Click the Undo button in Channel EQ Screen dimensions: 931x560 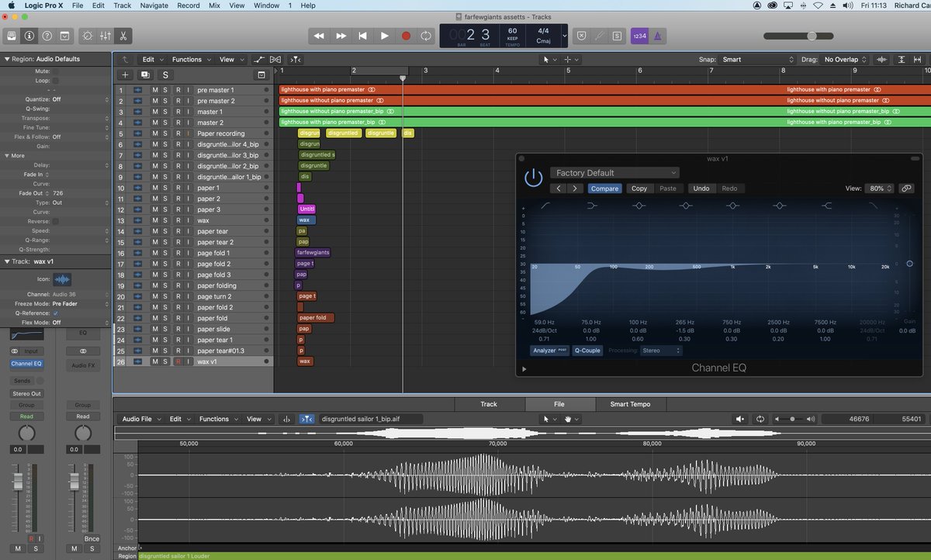click(x=701, y=188)
